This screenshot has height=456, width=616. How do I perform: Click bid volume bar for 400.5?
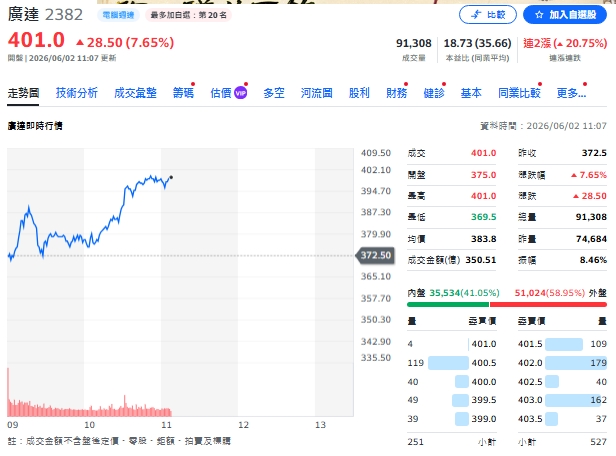pyautogui.click(x=448, y=363)
